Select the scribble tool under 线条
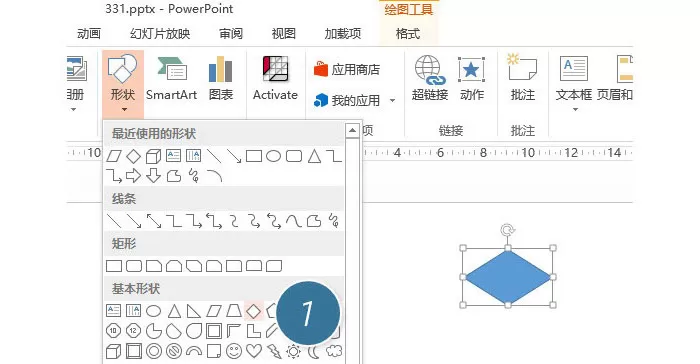Viewport: 700px width, 364px height. click(x=334, y=221)
